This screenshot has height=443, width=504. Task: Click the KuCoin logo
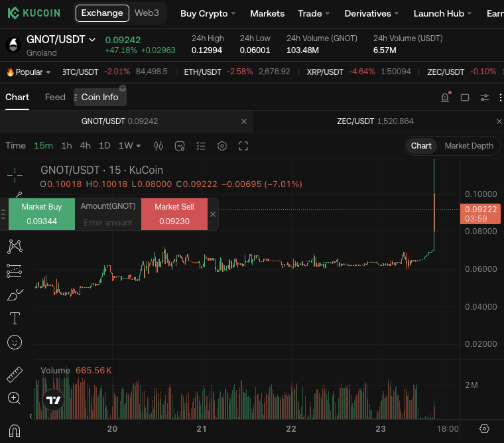(x=34, y=13)
